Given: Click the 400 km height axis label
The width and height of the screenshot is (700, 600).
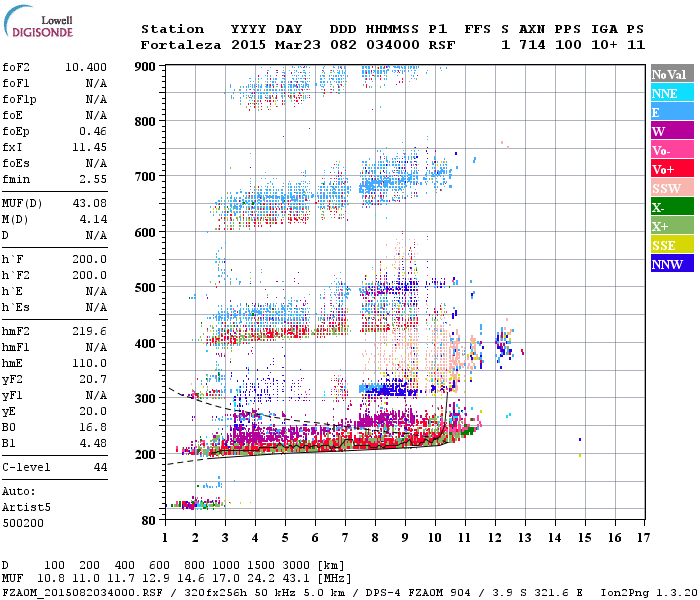Looking at the screenshot, I should point(145,343).
